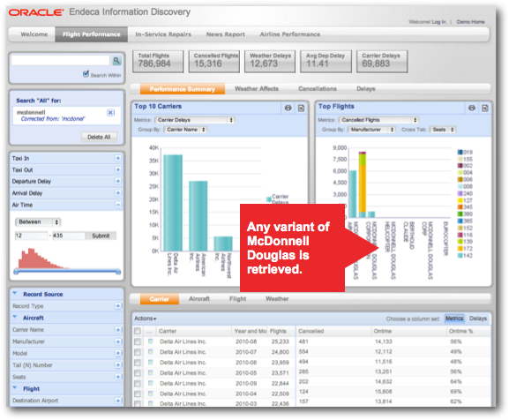This screenshot has width=509, height=420.
Task: Open record details for 2010-09 row
Action: point(151,383)
